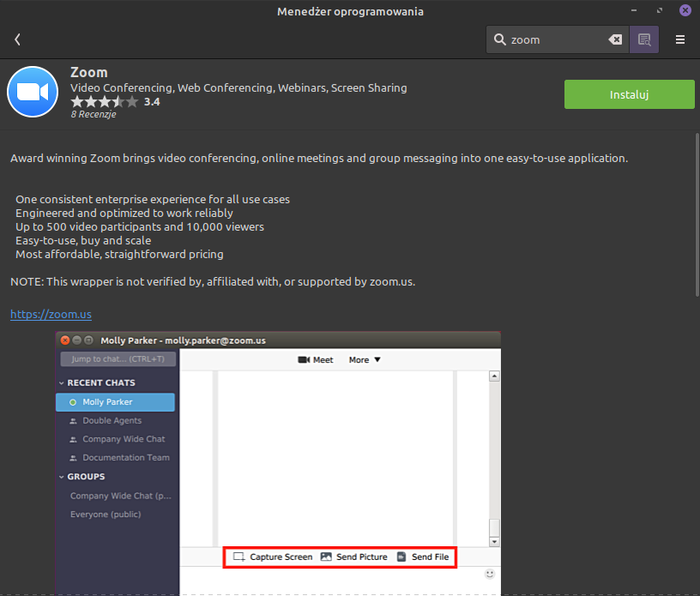Click the Zoom camera app icon
This screenshot has height=596, width=700.
click(x=32, y=92)
